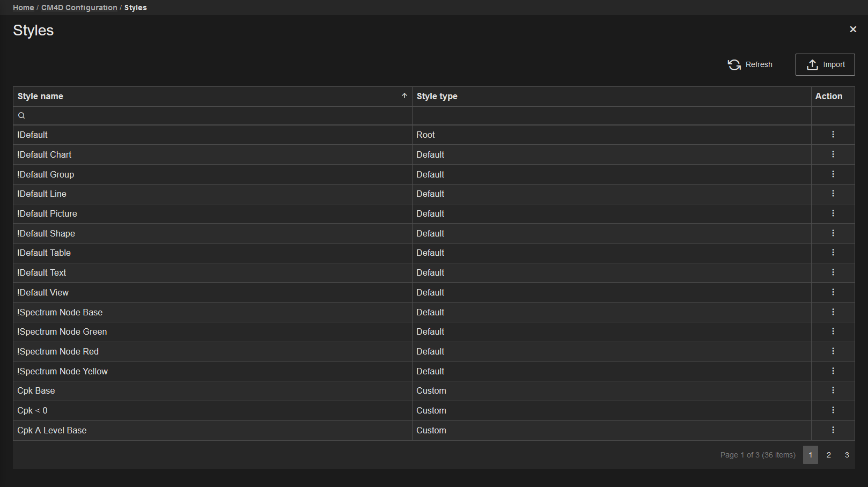Go to page 3 of styles
The image size is (868, 487).
847,455
